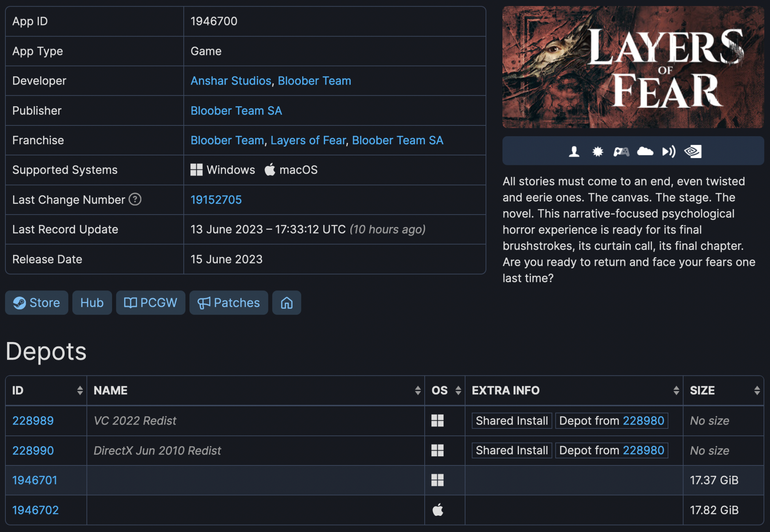770x532 pixels.
Task: Click the Remote Play streaming icon
Action: click(669, 152)
